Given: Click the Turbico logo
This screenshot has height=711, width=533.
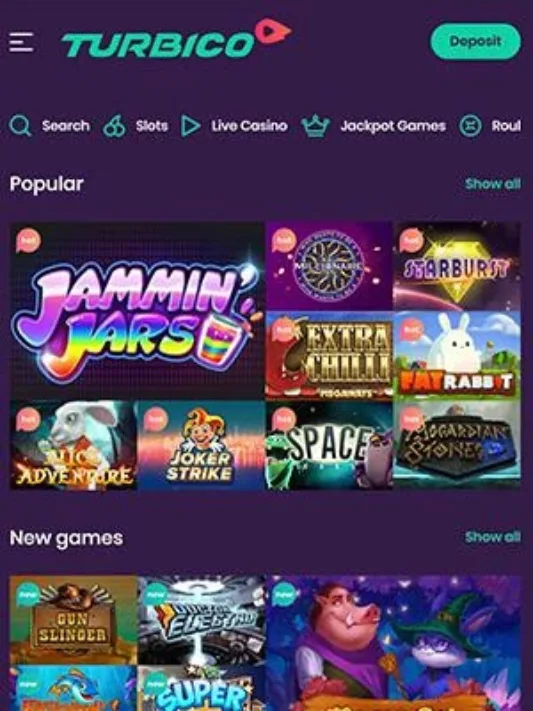Looking at the screenshot, I should click(x=176, y=39).
